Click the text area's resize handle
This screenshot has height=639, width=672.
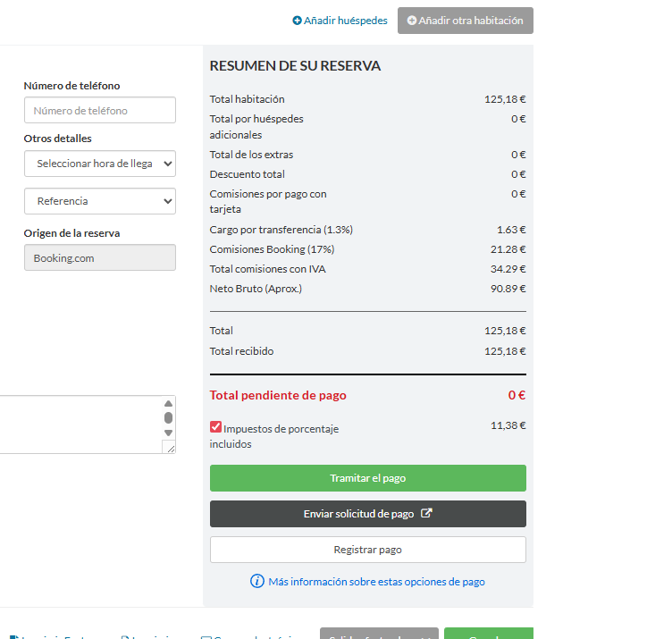pyautogui.click(x=169, y=447)
